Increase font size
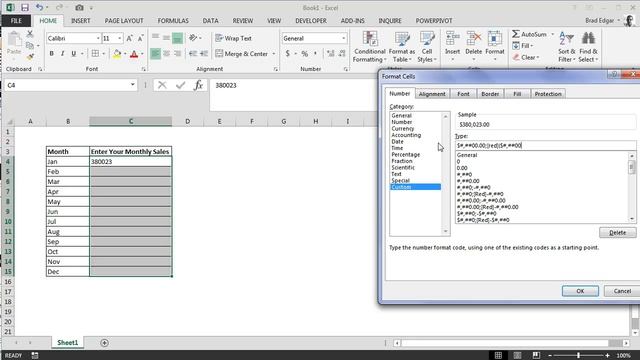 coord(129,38)
